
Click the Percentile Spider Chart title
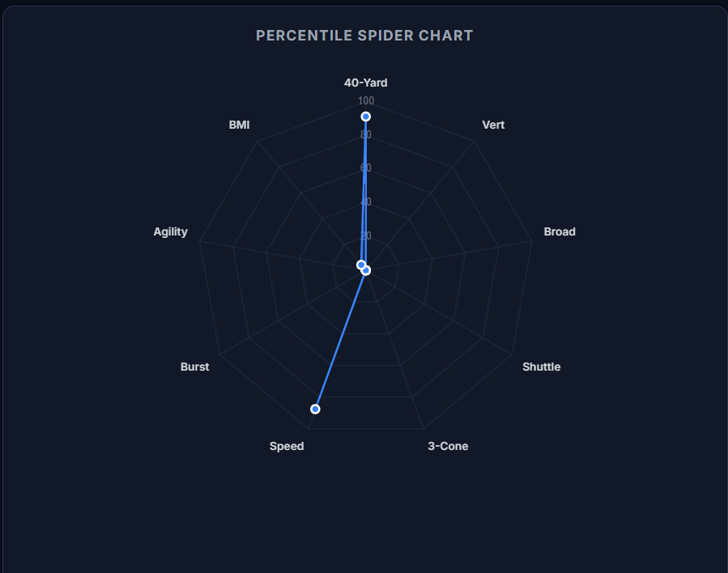tap(364, 36)
